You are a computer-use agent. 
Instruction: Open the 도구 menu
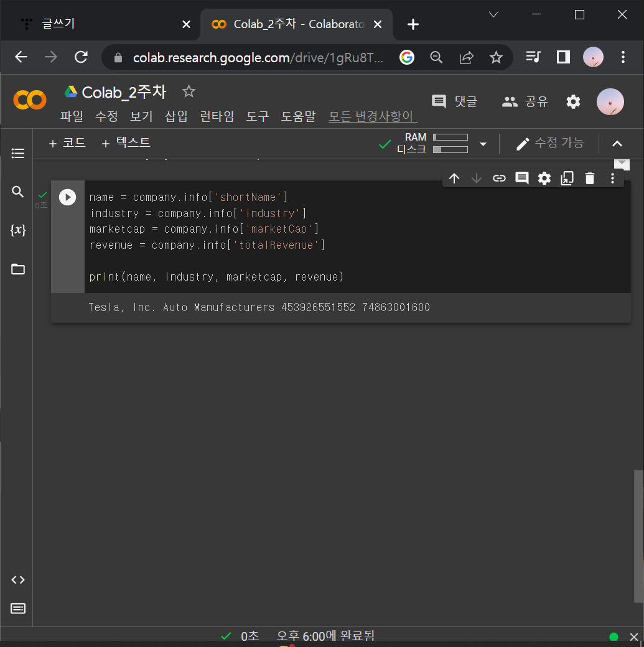[x=258, y=116]
